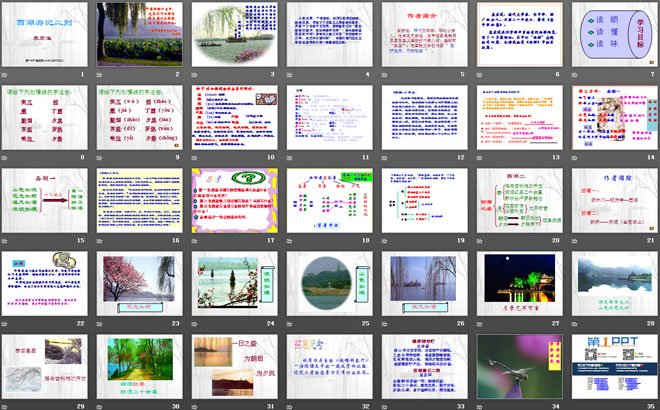Screen dimensions: 660x410
Task: Open slide 25 with circular lake image
Action: click(x=329, y=283)
